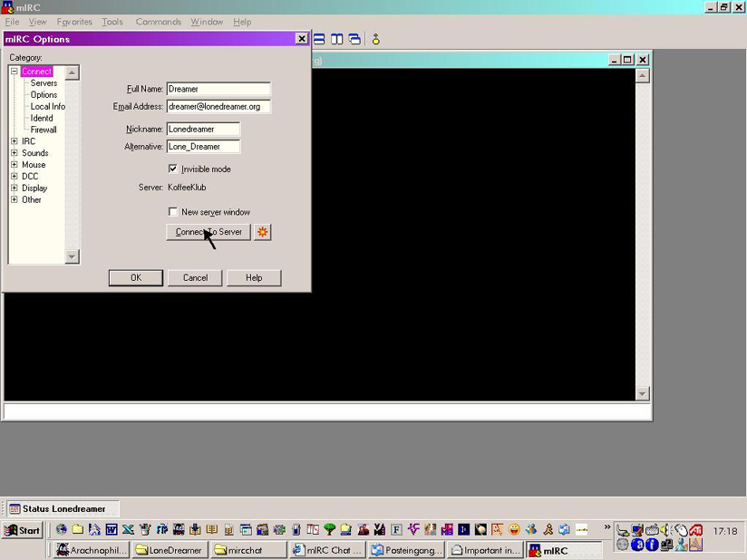Image resolution: width=747 pixels, height=560 pixels.
Task: Click the keyboard tray icon
Action: [x=652, y=530]
